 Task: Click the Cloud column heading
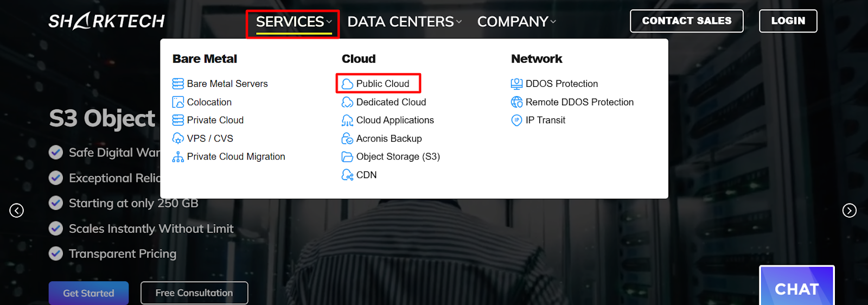pos(359,59)
